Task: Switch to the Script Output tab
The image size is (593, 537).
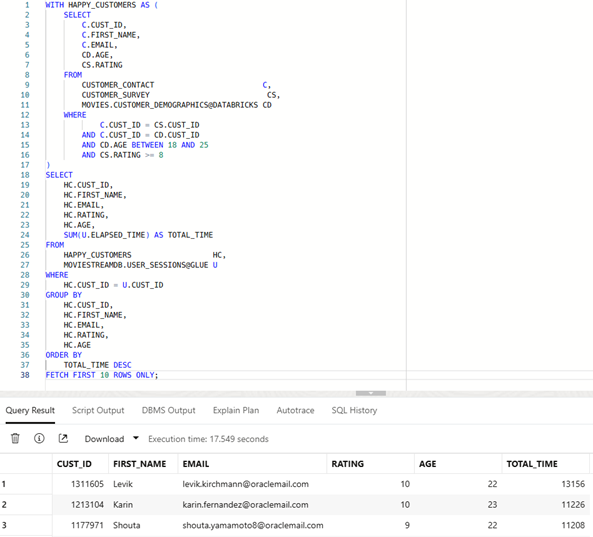Action: (x=98, y=410)
